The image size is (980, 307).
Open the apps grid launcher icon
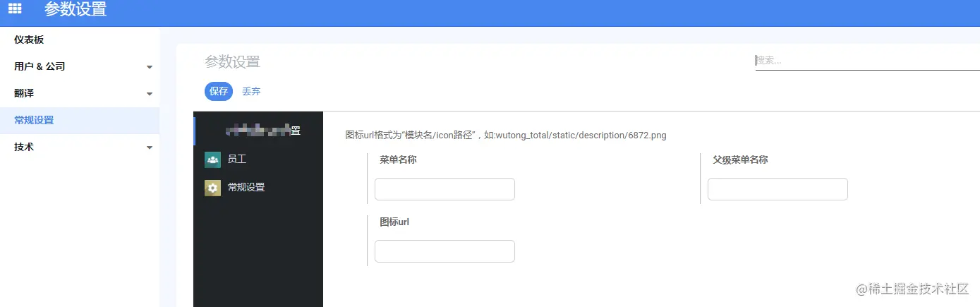(15, 9)
